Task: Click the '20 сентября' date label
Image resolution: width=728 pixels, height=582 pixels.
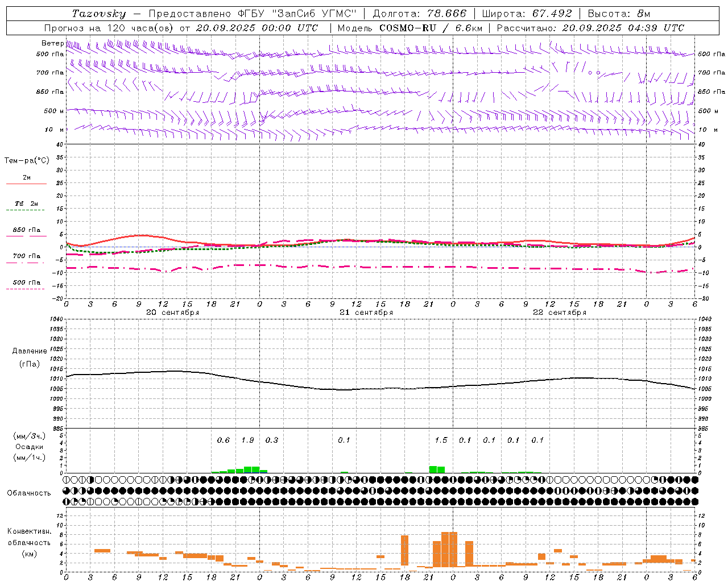Action: tap(173, 313)
